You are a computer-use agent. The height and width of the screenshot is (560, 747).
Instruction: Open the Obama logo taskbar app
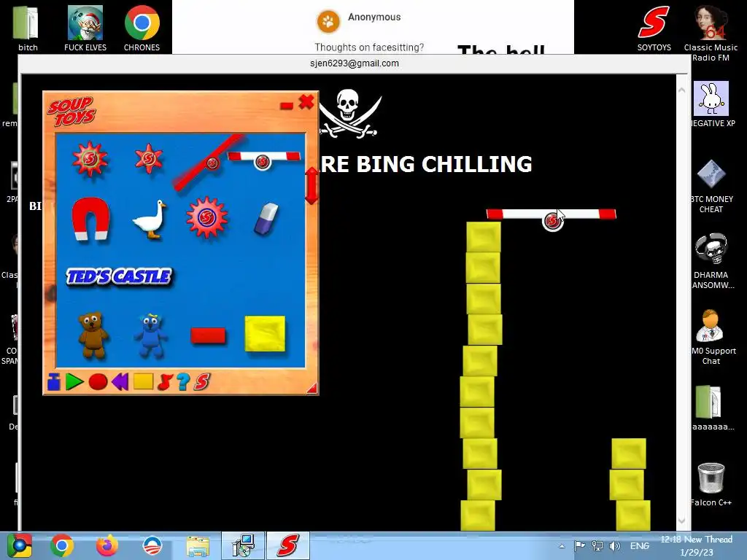click(x=152, y=545)
